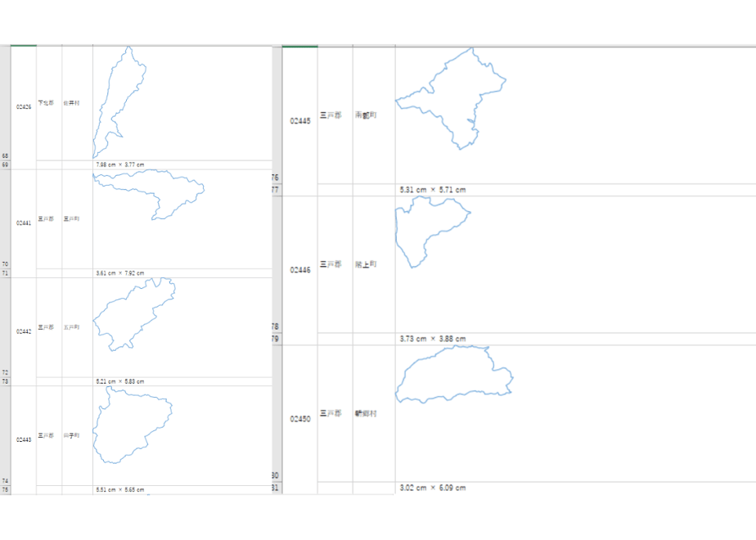Select the 田子町 outline shape
756x540 pixels.
[132, 425]
